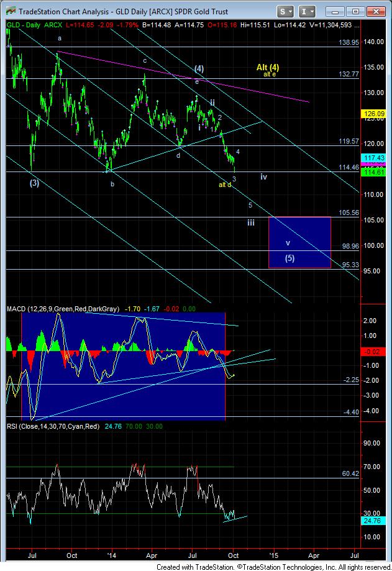Image resolution: width=392 pixels, height=571 pixels.
Task: Select the wave 'b' label
Action: (x=112, y=185)
